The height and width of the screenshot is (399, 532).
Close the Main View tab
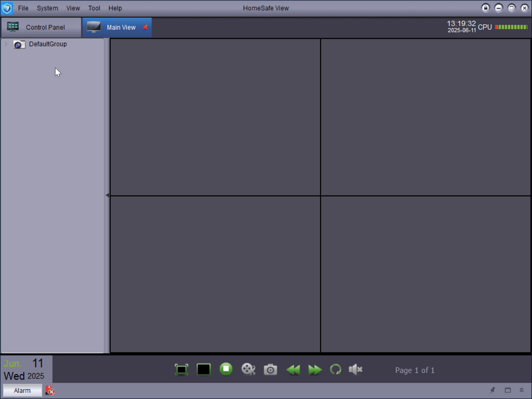pyautogui.click(x=145, y=27)
